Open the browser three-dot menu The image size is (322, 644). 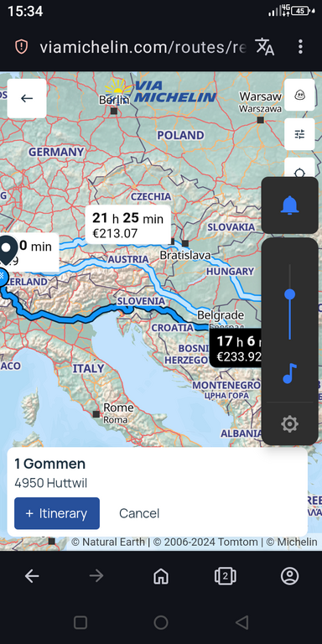[301, 47]
